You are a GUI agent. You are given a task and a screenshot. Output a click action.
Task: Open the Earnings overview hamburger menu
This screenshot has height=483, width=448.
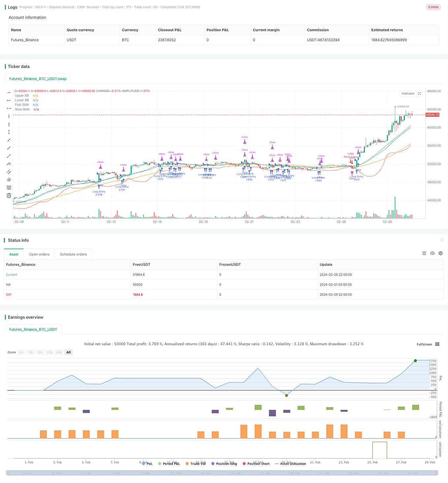click(x=437, y=344)
